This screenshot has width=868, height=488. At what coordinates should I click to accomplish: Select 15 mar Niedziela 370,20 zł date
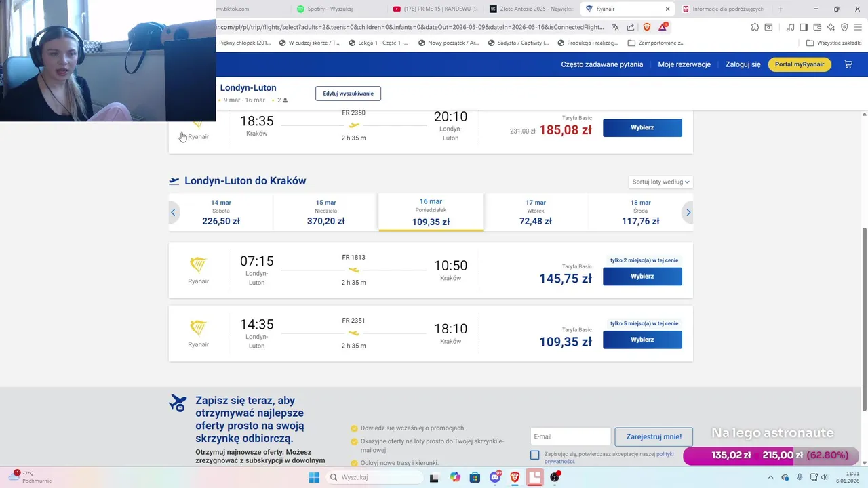325,212
